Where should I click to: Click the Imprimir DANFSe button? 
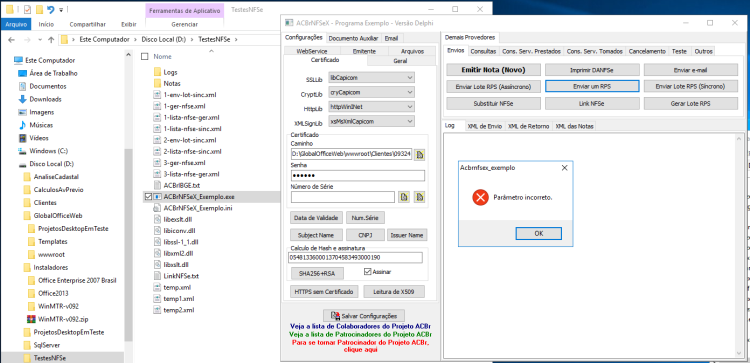pos(592,70)
